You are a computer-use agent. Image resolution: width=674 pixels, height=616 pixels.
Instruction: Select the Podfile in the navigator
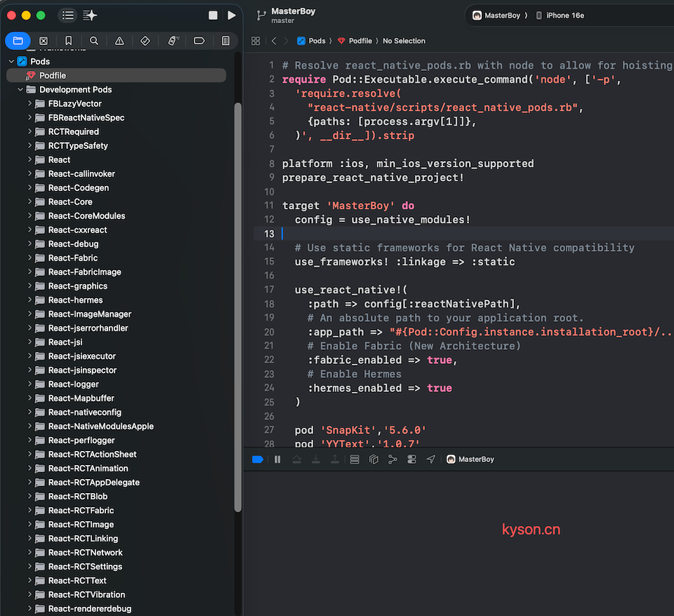53,75
